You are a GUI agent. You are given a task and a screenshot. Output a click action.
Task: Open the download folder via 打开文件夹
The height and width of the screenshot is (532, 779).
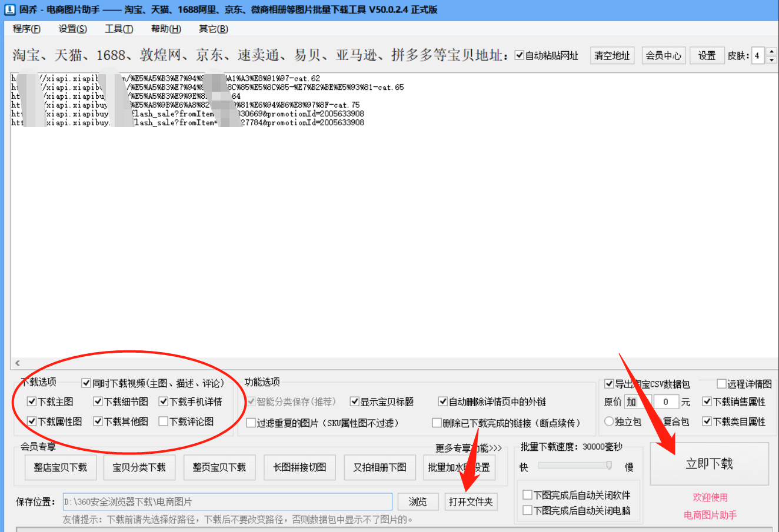point(471,501)
